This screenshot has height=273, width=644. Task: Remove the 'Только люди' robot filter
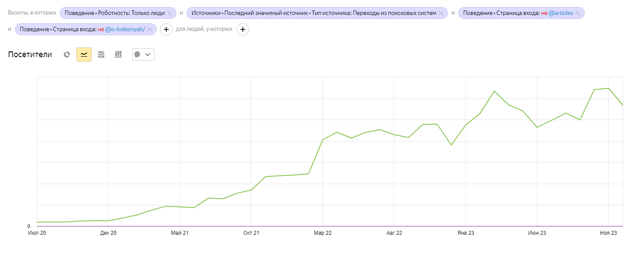169,13
